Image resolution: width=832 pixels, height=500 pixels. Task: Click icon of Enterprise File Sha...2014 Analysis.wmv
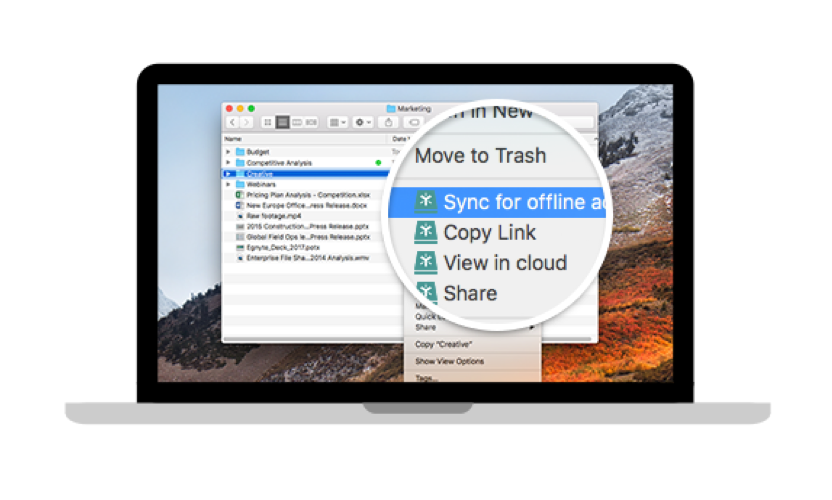click(240, 258)
